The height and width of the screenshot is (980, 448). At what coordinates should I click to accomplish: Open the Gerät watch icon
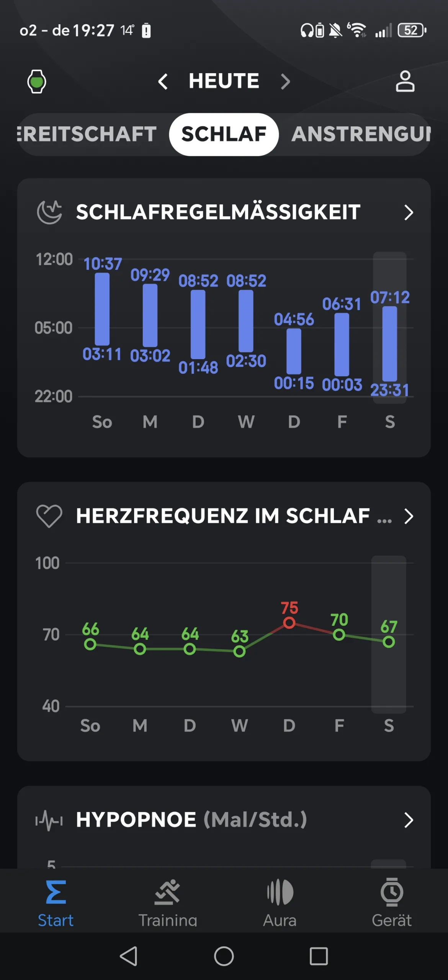(392, 892)
